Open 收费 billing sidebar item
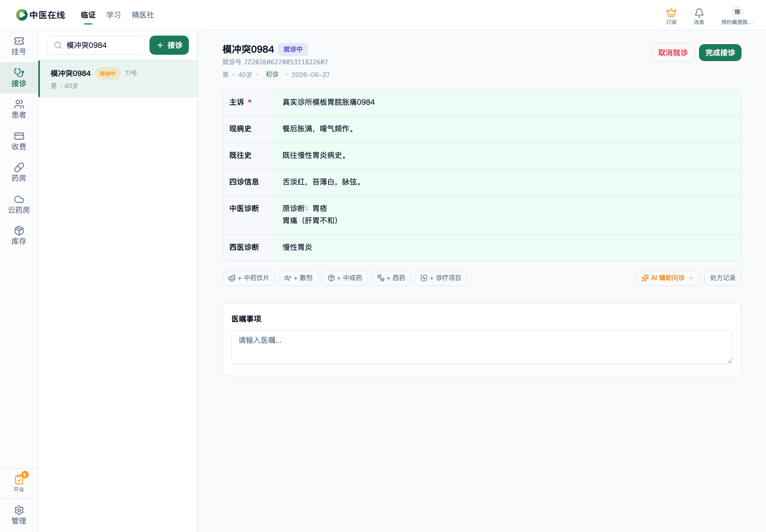The height and width of the screenshot is (532, 766). point(19,141)
